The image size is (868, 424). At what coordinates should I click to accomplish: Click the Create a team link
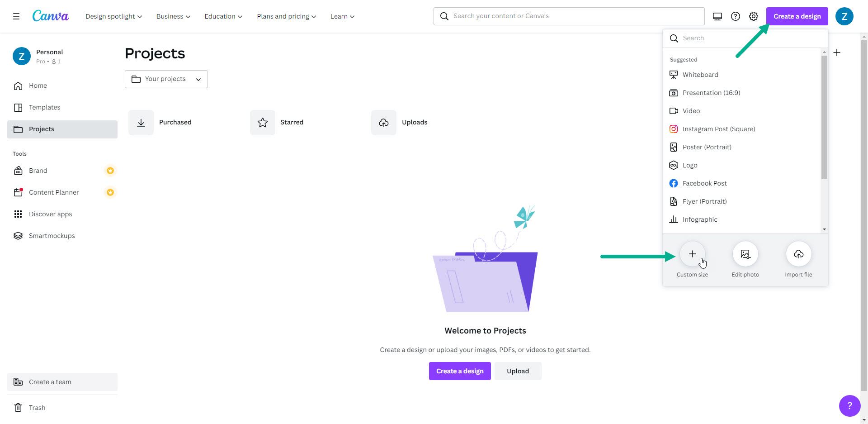(x=50, y=381)
